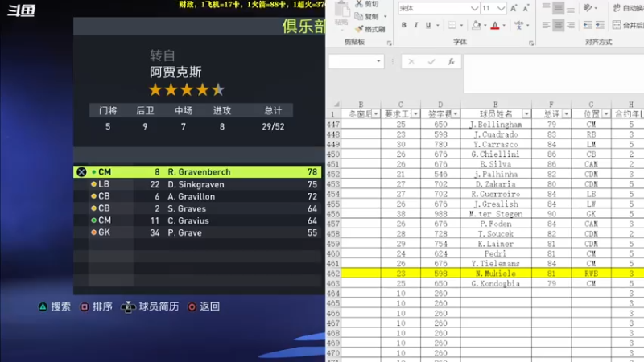
Task: Activate the Format Painter (格式刷)
Action: [370, 29]
